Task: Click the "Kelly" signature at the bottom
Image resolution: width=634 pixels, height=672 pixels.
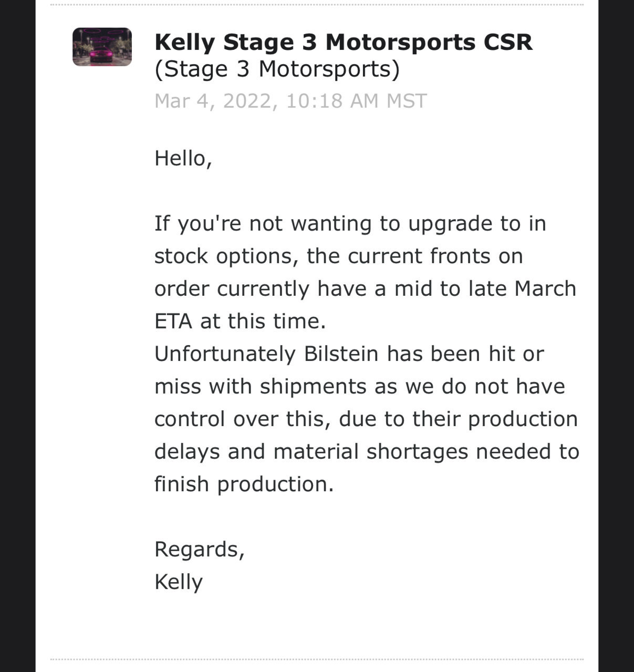Action: coord(179,582)
